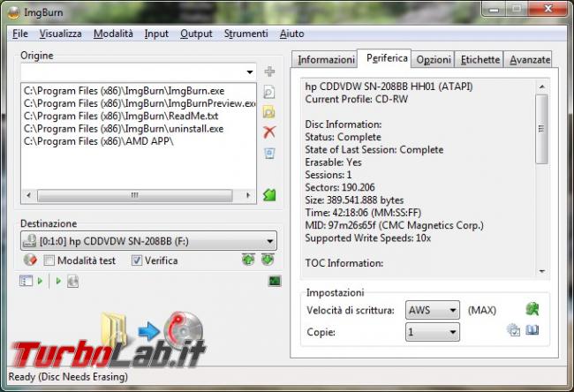Image resolution: width=574 pixels, height=392 pixels.
Task: Click the source list left scroll arrow
Action: 28,195
